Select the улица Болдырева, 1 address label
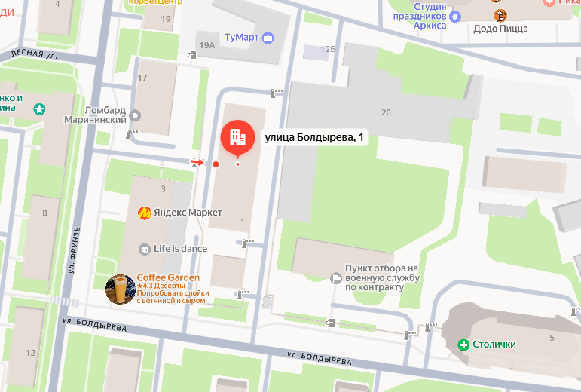This screenshot has height=392, width=581. (x=314, y=137)
